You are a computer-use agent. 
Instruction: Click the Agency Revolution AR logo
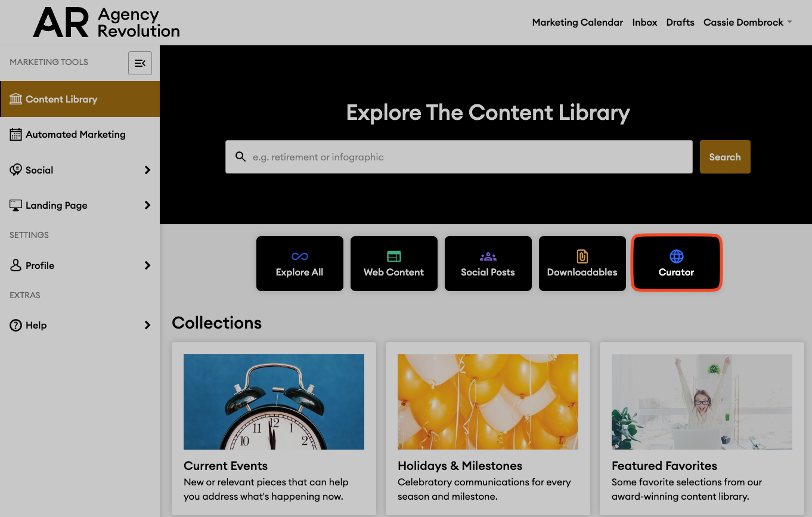coord(107,23)
